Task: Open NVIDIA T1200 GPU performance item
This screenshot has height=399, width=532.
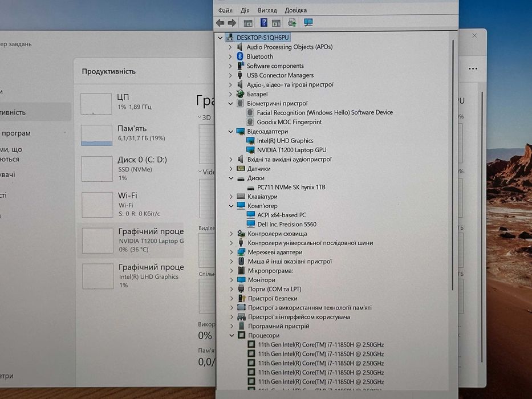Action: (x=132, y=240)
